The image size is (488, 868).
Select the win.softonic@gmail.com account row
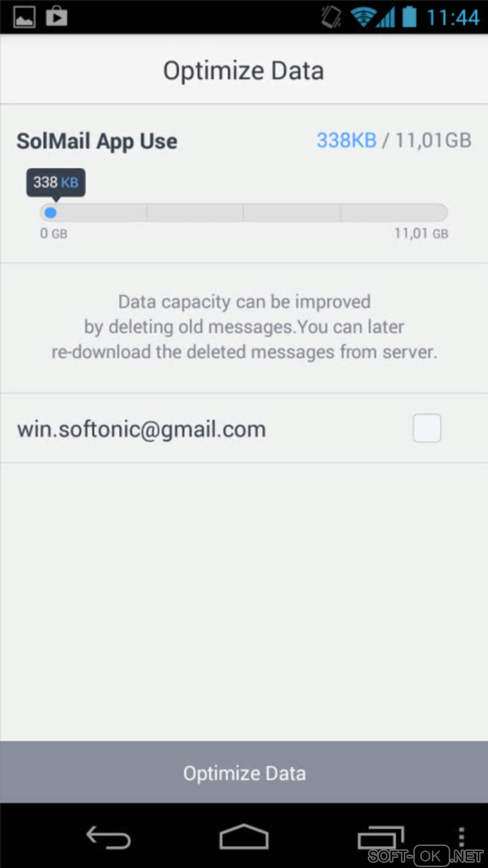pos(244,428)
